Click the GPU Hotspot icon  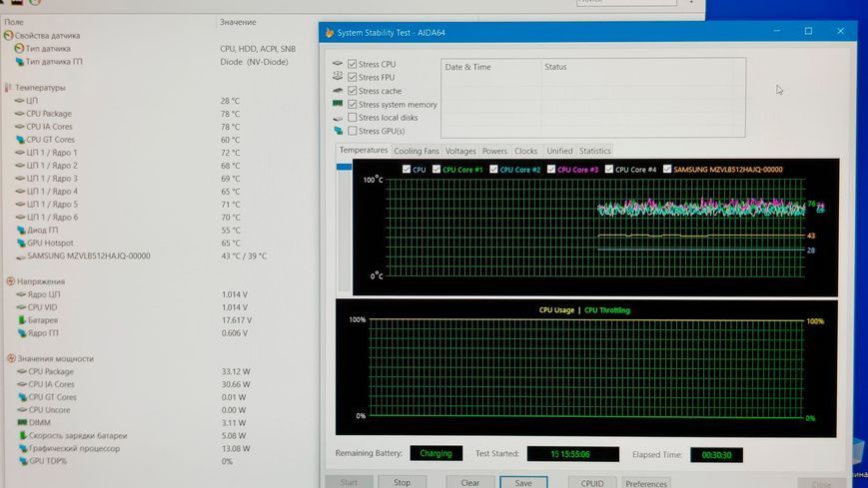[22, 243]
